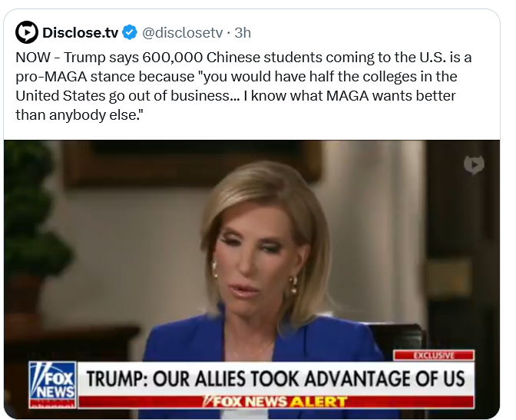Click the tweet text starting 'NOW - Trump'

pos(243,86)
